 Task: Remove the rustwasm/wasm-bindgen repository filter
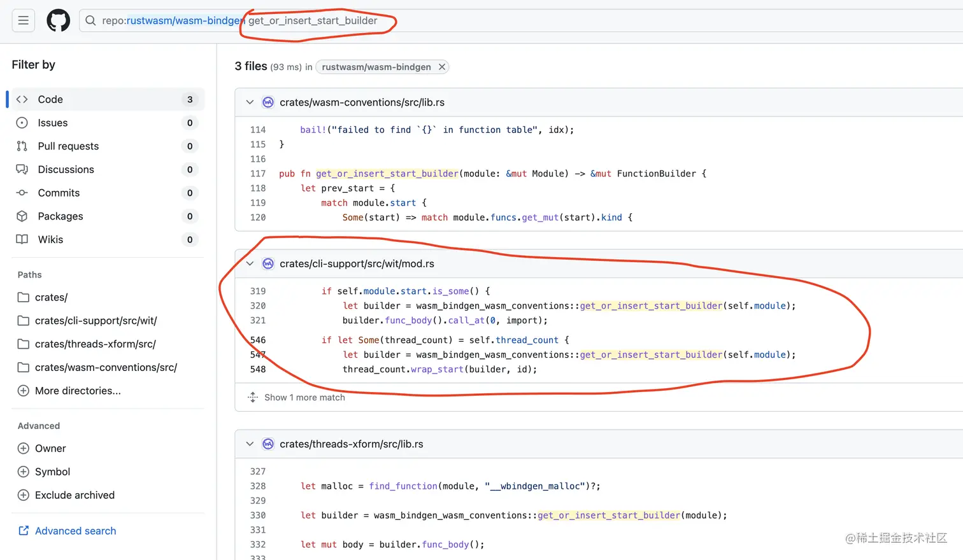click(x=441, y=67)
